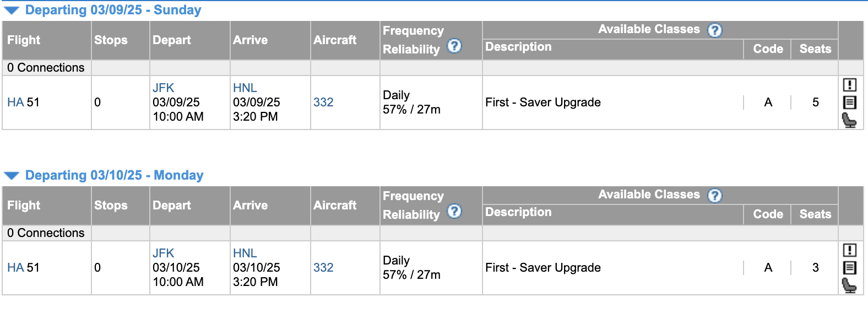Click the HNL airport link for 03/10/25

[245, 253]
